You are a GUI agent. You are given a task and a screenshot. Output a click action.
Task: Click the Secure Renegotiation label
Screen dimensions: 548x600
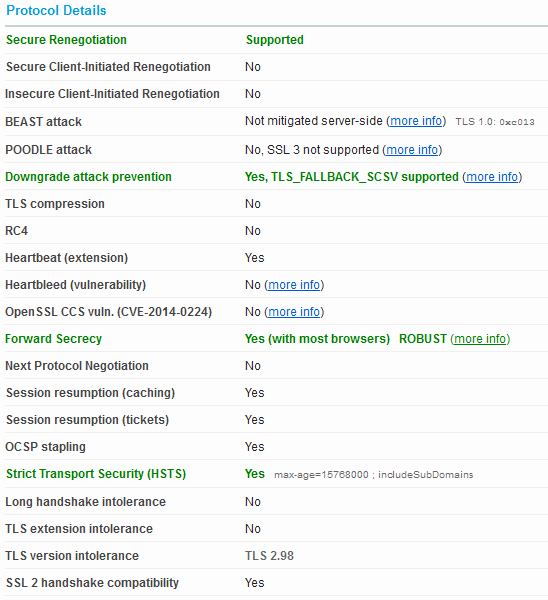(66, 40)
